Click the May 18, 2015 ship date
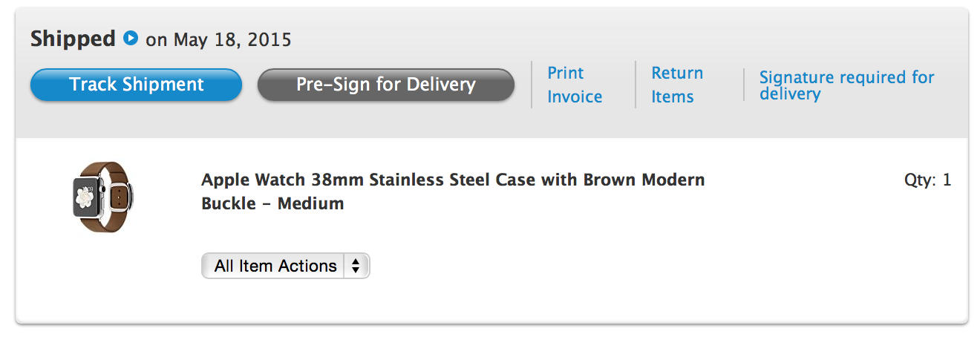 [x=232, y=39]
